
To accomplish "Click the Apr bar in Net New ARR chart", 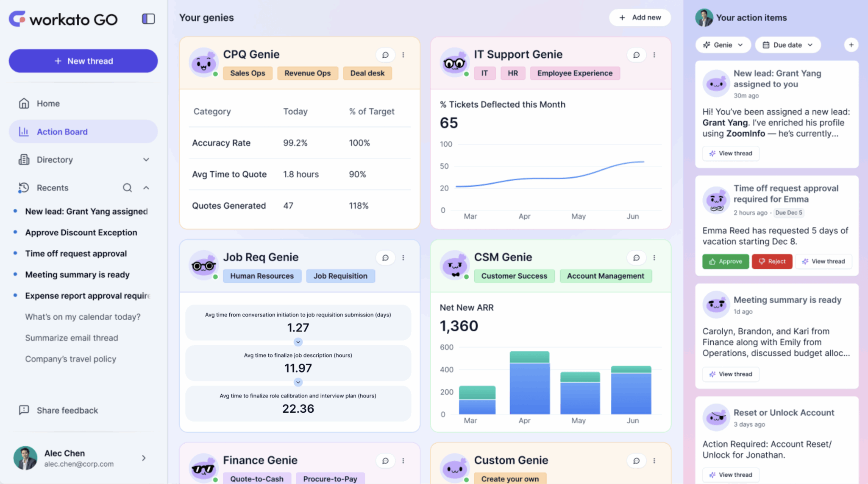I will tap(529, 382).
